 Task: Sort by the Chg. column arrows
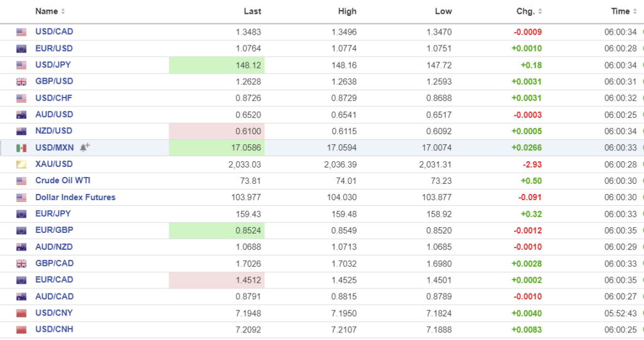[540, 11]
